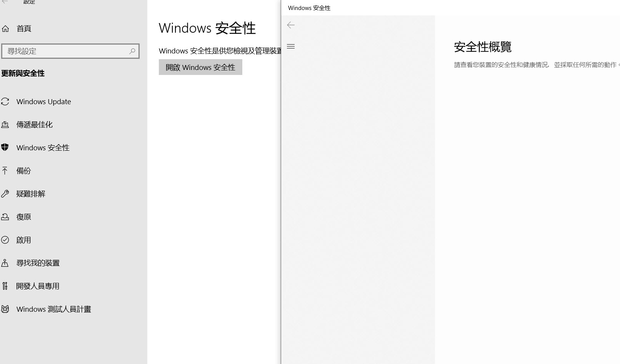
Task: Click the Windows 安全性是供您檢視 description line
Action: (220, 51)
